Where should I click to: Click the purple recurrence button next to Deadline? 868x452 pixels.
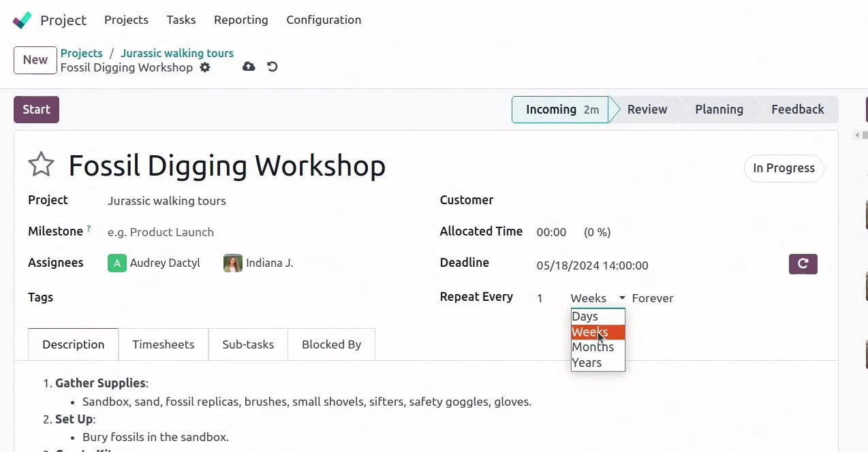click(x=803, y=264)
